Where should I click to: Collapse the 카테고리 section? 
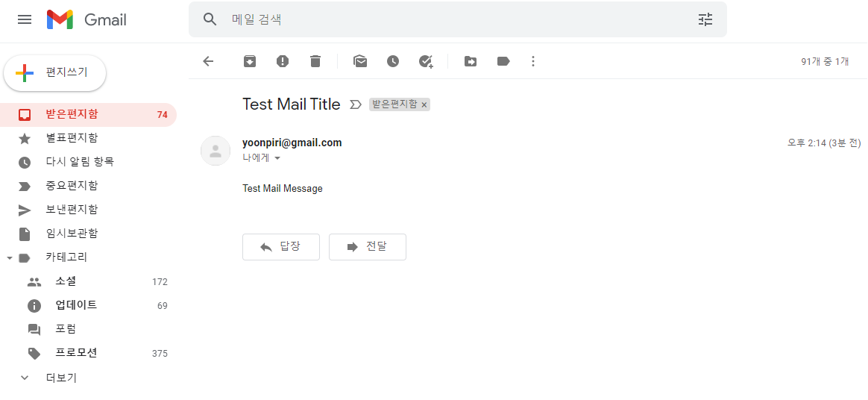point(9,258)
